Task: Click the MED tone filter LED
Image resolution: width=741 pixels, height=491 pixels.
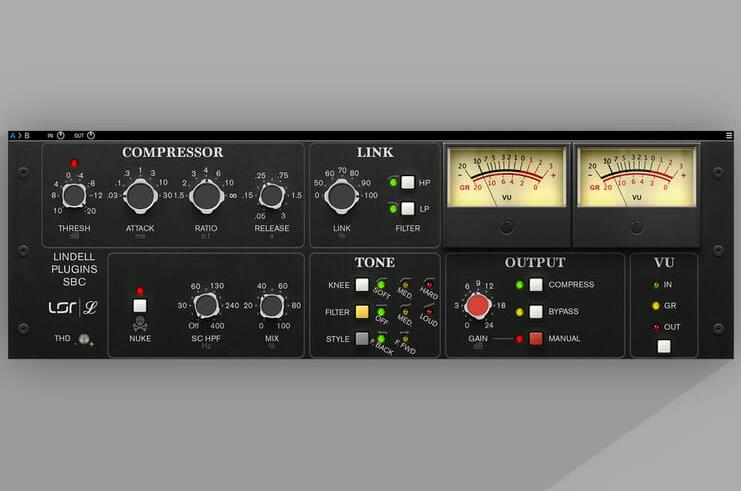Action: (405, 312)
